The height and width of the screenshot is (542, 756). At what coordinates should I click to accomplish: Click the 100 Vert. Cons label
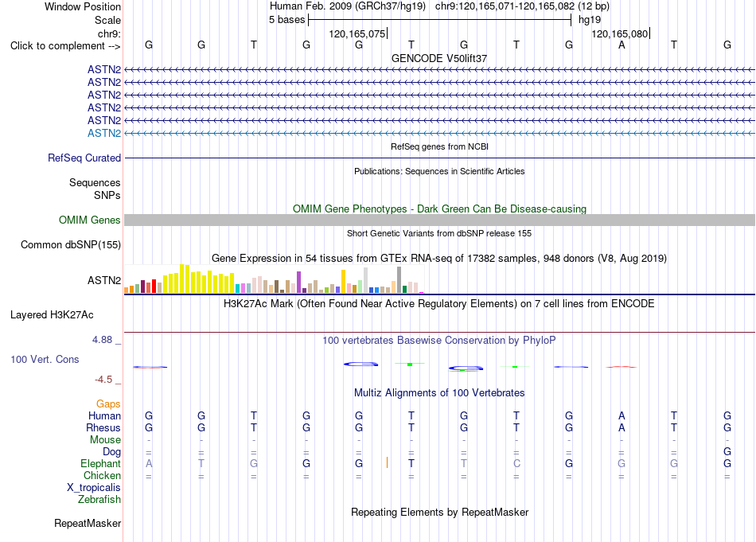click(45, 359)
